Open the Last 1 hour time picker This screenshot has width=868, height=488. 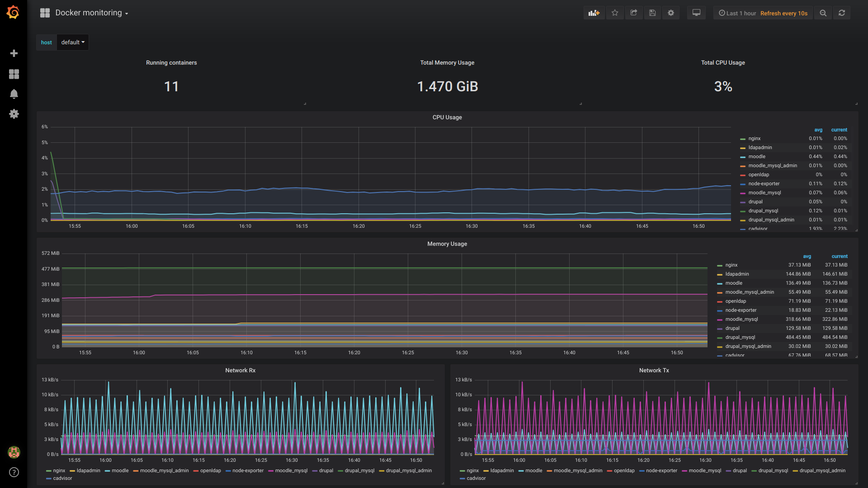coord(737,14)
